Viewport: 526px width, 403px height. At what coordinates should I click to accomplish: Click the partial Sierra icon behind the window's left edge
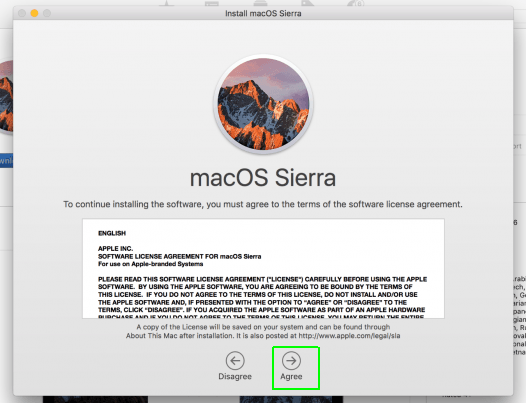click(6, 96)
